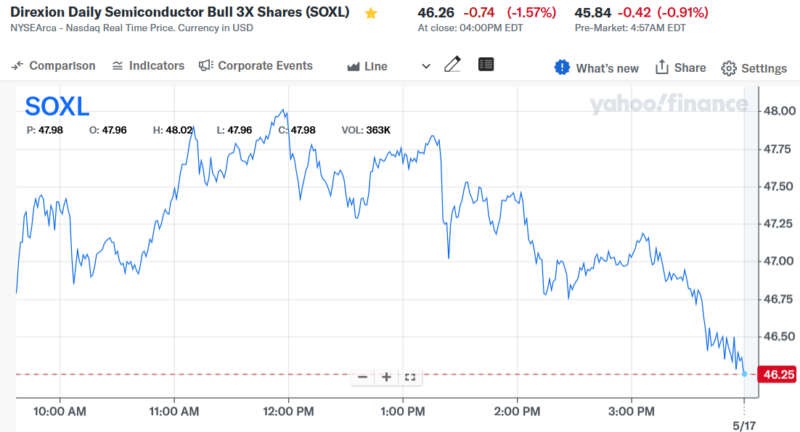Click the line chart type icon
Screen dimensions: 800x432
coord(353,66)
